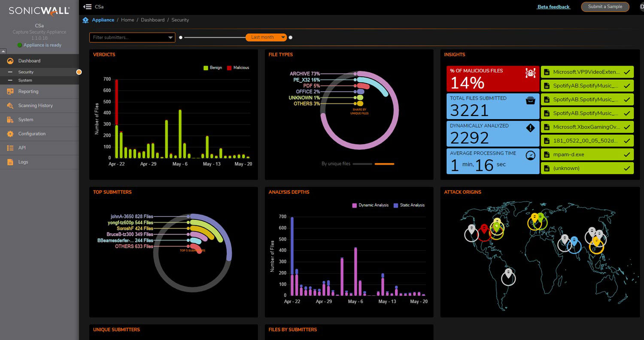The image size is (644, 340).
Task: Click the Logs document icon
Action: pyautogui.click(x=10, y=162)
